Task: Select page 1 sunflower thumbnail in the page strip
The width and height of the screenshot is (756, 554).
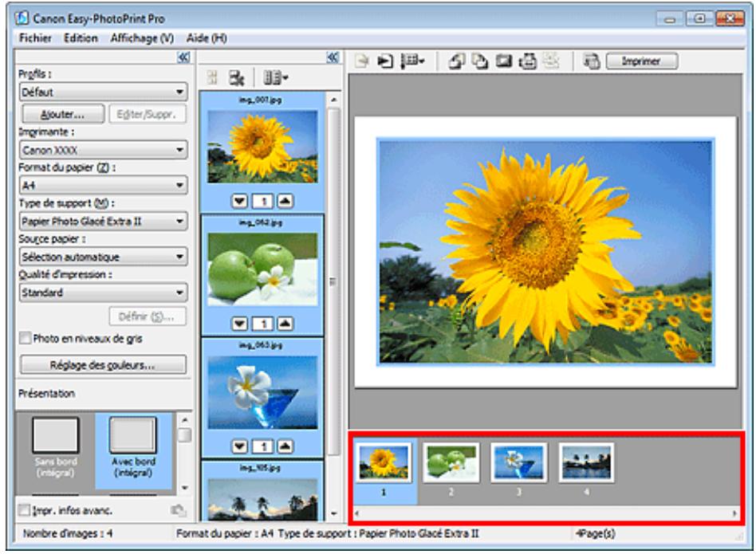Action: (x=384, y=462)
